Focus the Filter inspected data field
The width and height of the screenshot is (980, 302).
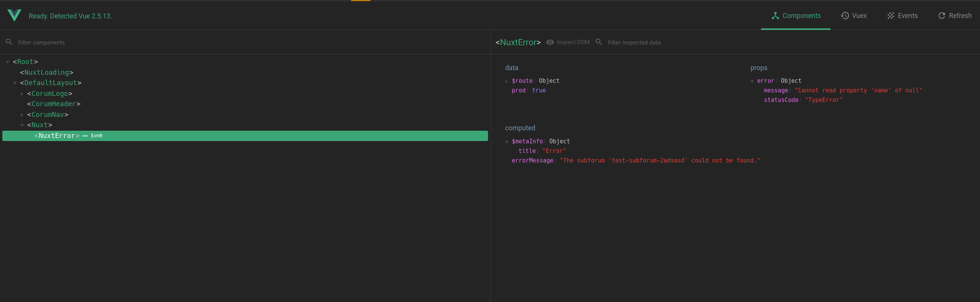point(790,42)
